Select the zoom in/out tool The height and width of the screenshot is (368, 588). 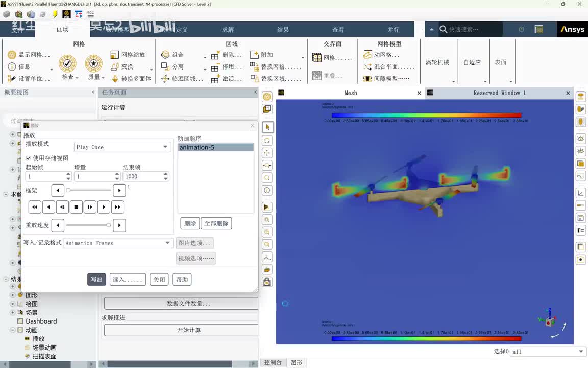[267, 165]
